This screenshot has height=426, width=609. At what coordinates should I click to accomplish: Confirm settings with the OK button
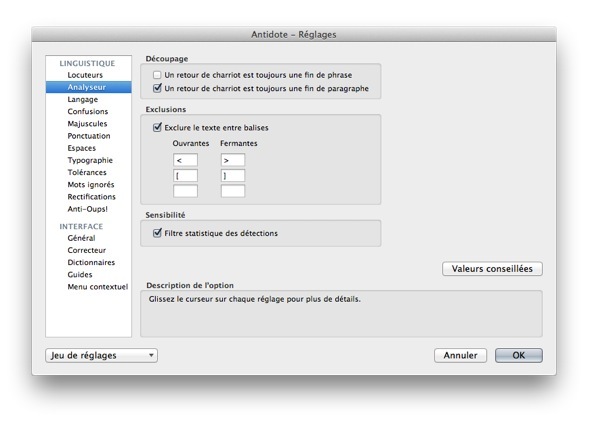tap(519, 355)
